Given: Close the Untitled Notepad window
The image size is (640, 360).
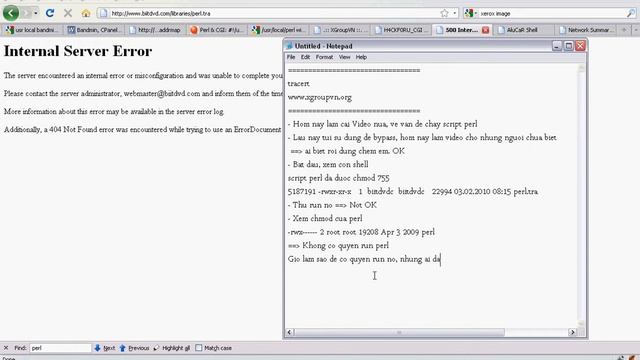Looking at the screenshot, I should [x=580, y=46].
